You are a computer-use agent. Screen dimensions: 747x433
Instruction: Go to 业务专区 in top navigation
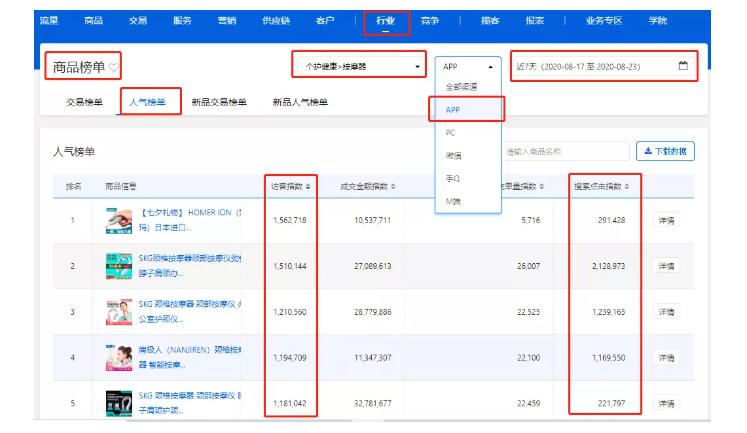point(604,20)
